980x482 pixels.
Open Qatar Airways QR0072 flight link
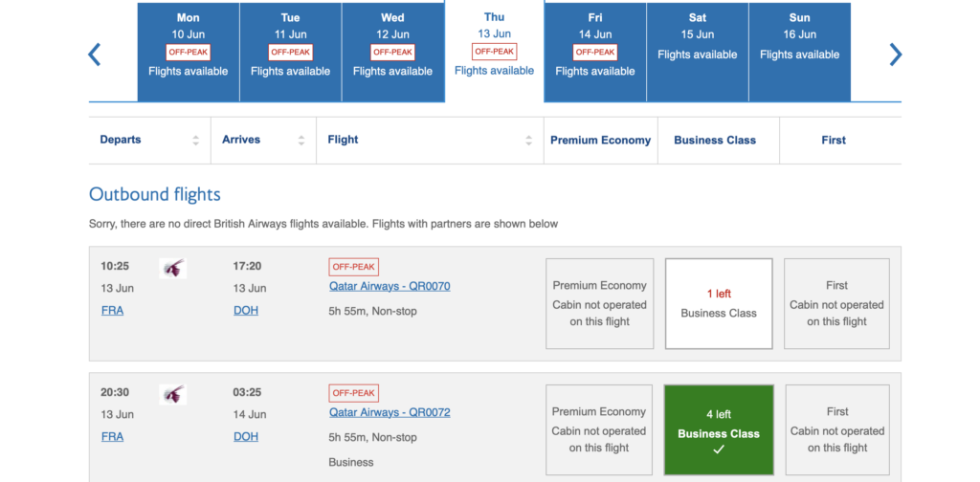390,412
